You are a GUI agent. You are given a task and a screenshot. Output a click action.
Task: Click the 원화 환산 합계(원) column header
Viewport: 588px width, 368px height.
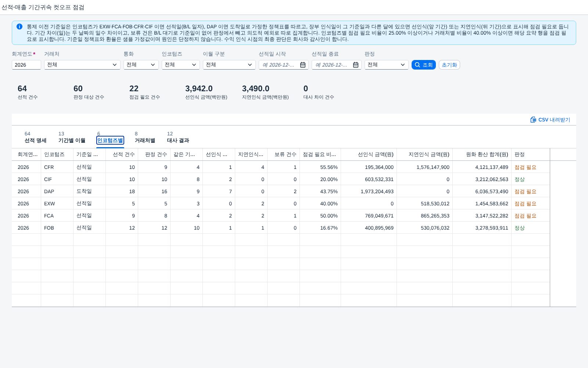click(482, 155)
